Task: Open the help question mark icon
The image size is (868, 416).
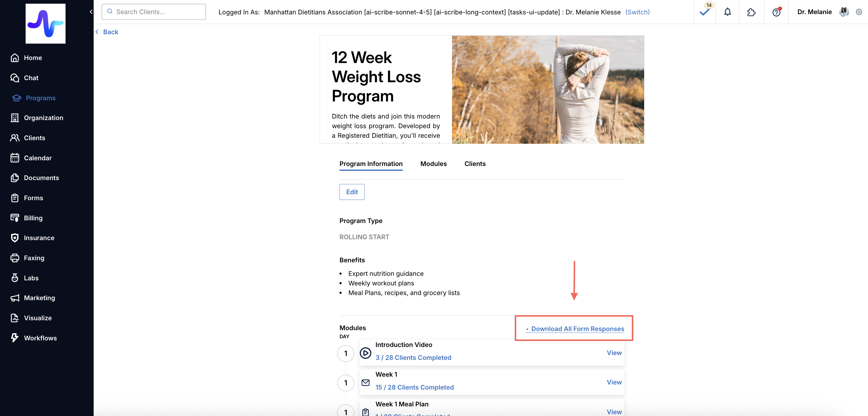Action: click(776, 13)
